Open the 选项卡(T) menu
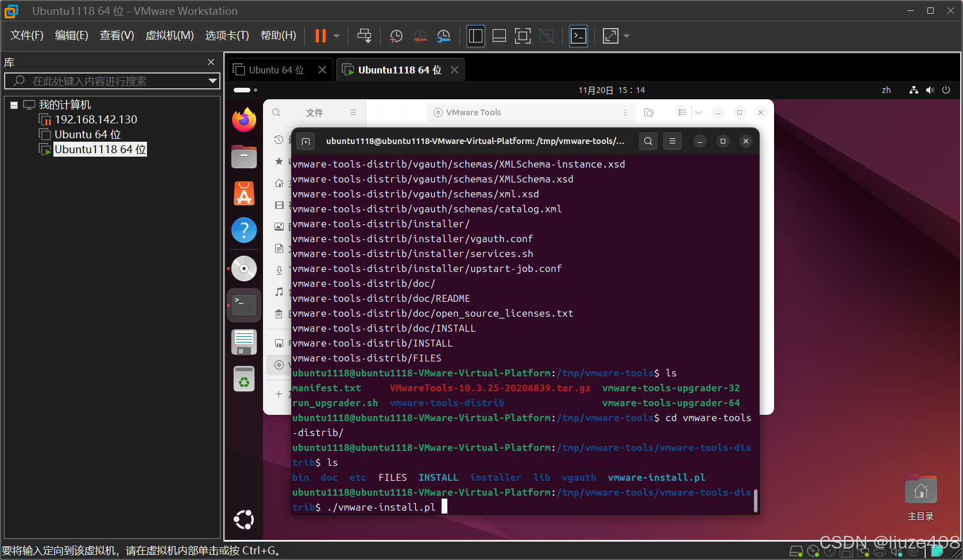Screen dimensions: 963x560 227,36
